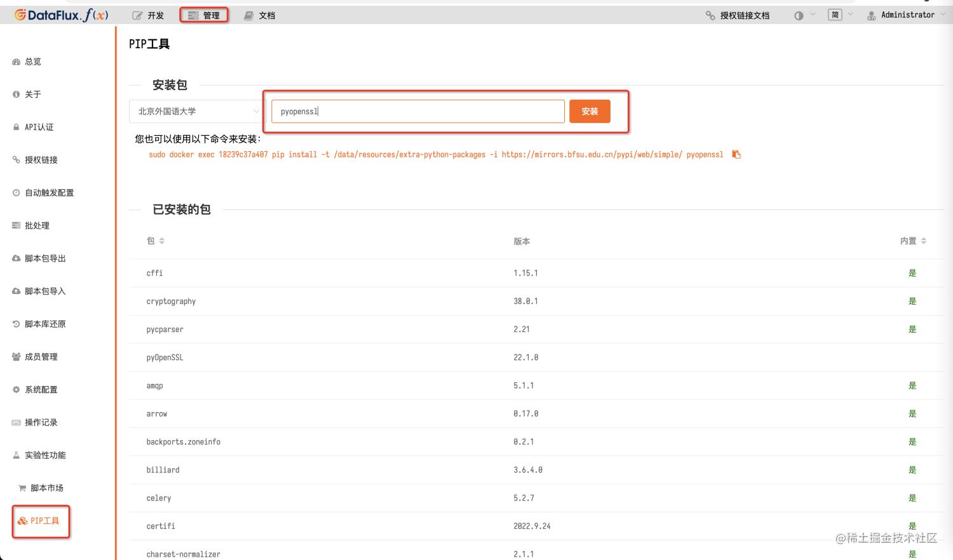Click the 脚本包导出 cloud download icon
This screenshot has height=560, width=953.
tap(17, 258)
